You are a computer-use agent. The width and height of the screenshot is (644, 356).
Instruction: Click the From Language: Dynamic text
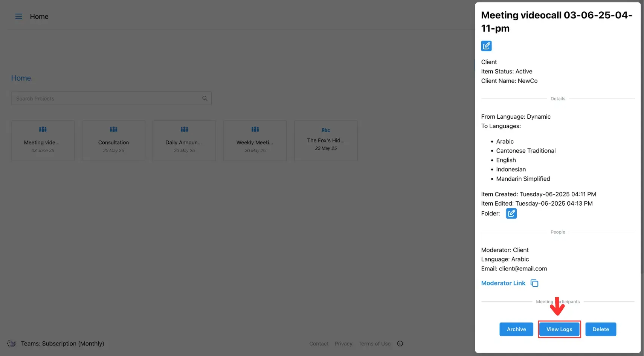[516, 116]
